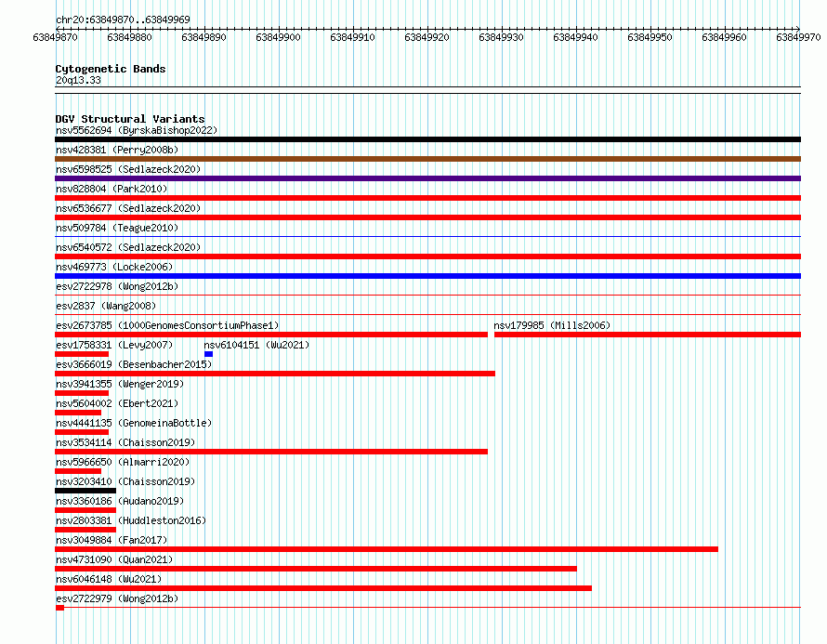
Task: Click nsv509784 (Teague2010) label
Action: [117, 228]
